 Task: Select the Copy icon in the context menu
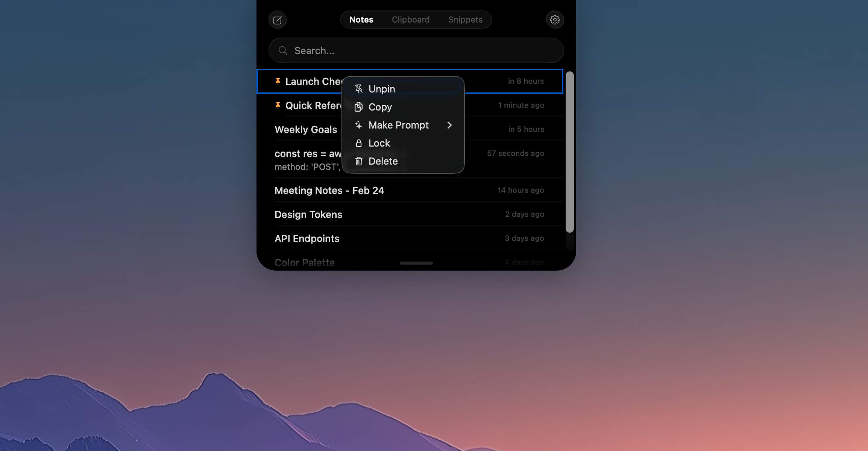coord(358,107)
